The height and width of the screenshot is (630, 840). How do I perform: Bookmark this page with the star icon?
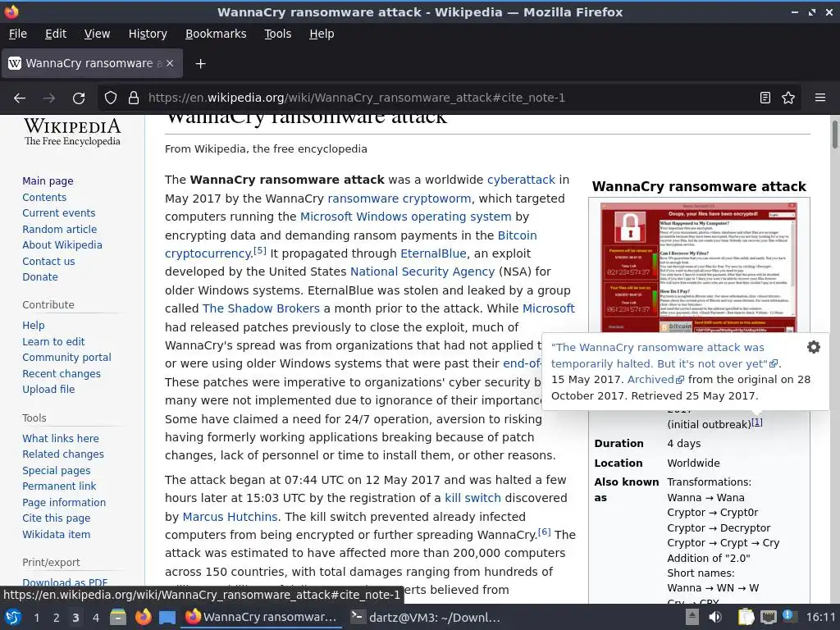pyautogui.click(x=788, y=98)
